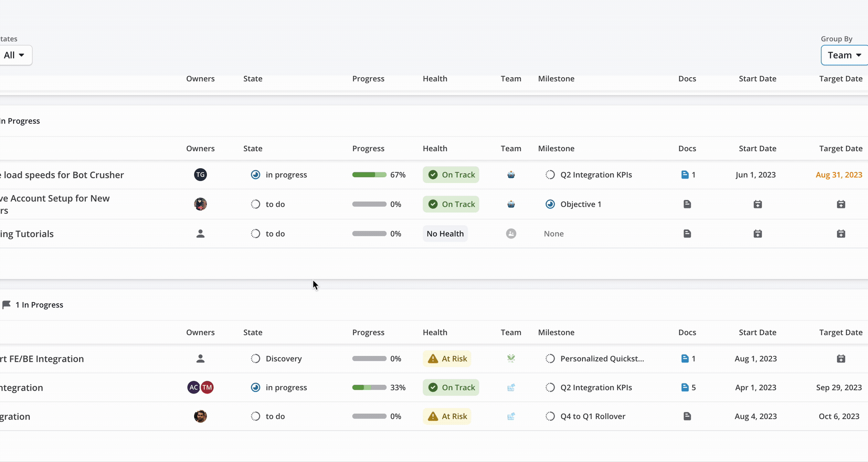Open Q2 Integration KPIs milestone in Bot Crusher row
This screenshot has width=868, height=462.
click(x=589, y=175)
